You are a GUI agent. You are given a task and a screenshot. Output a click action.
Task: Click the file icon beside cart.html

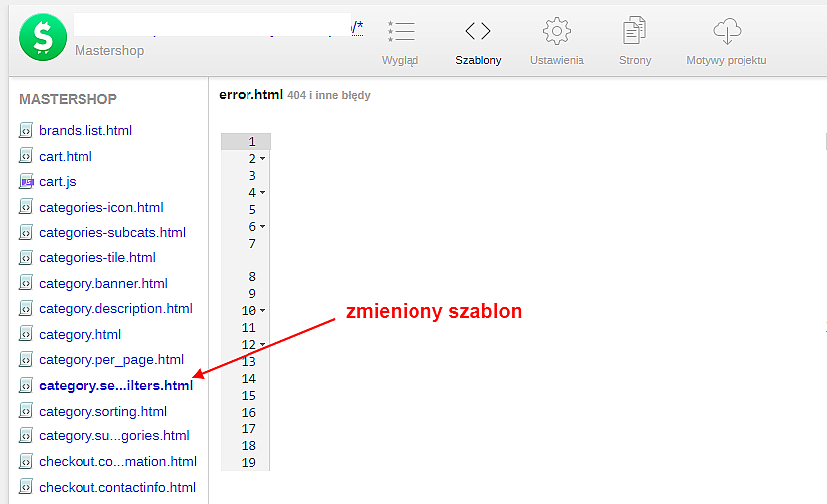[25, 155]
